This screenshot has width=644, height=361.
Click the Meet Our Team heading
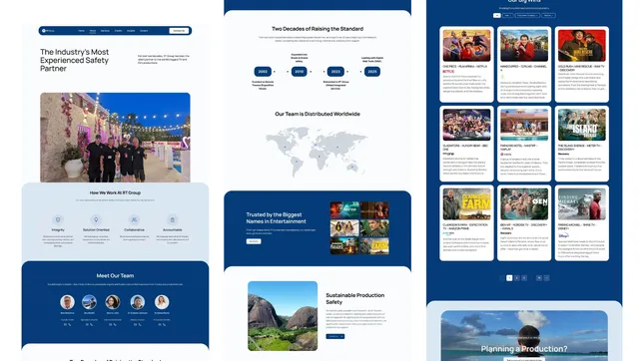click(115, 275)
